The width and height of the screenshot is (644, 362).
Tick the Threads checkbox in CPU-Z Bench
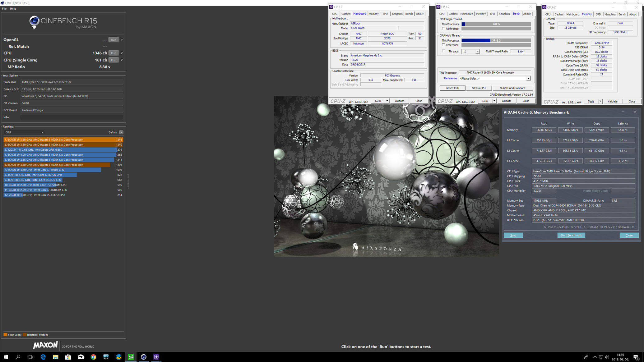443,51
